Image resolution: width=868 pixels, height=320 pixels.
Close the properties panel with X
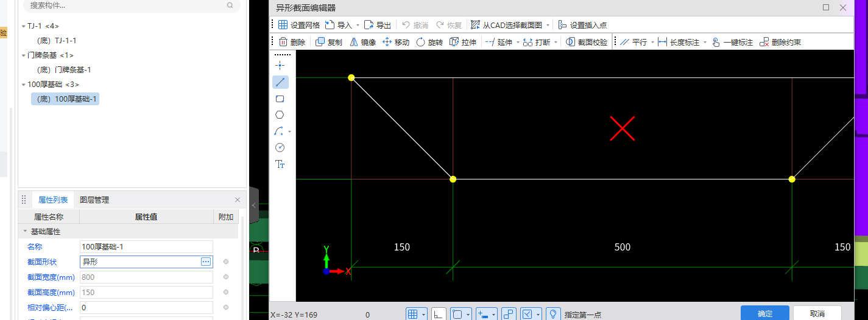click(x=238, y=200)
